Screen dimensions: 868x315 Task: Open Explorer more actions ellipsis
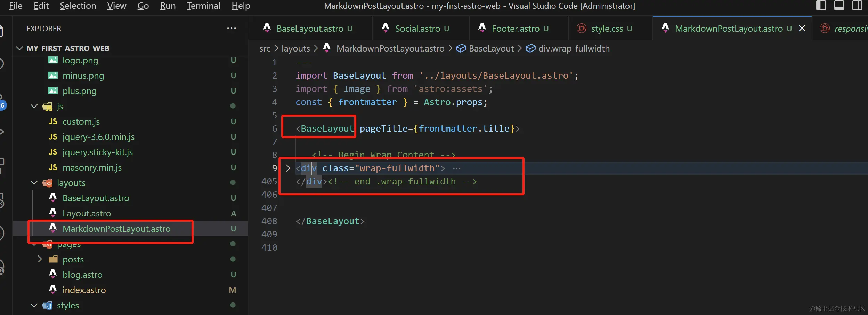pos(232,28)
